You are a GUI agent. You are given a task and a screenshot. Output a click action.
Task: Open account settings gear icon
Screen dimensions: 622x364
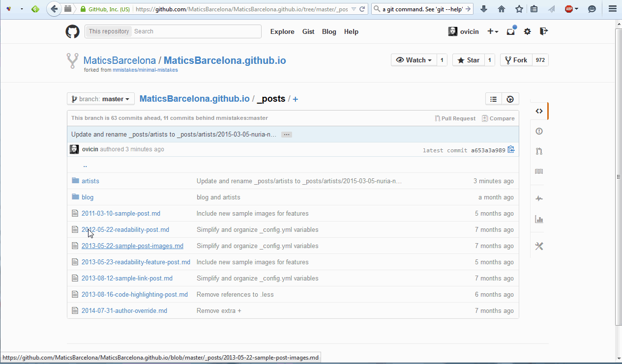click(527, 31)
